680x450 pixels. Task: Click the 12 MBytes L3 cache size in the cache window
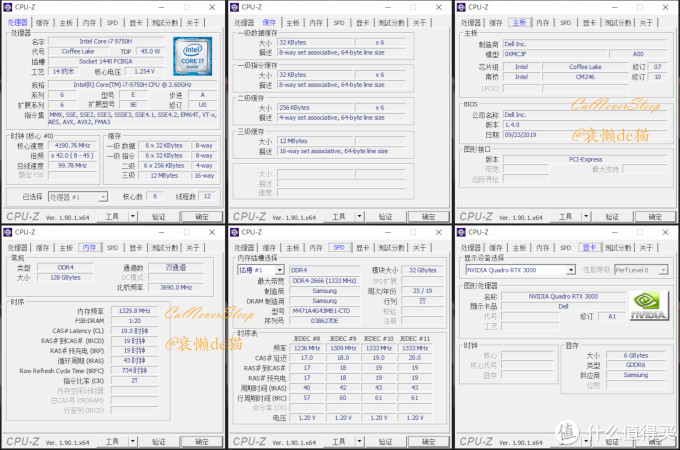coord(315,141)
